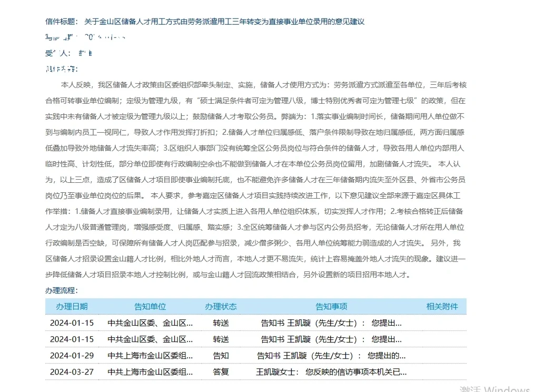Expand truncated 告知事项 text in first 转送 row

tap(331, 322)
